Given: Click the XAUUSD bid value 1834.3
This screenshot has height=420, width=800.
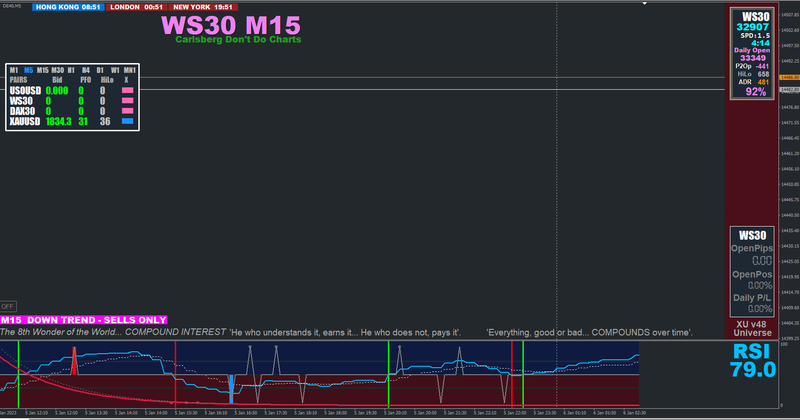Looking at the screenshot, I should pos(58,121).
